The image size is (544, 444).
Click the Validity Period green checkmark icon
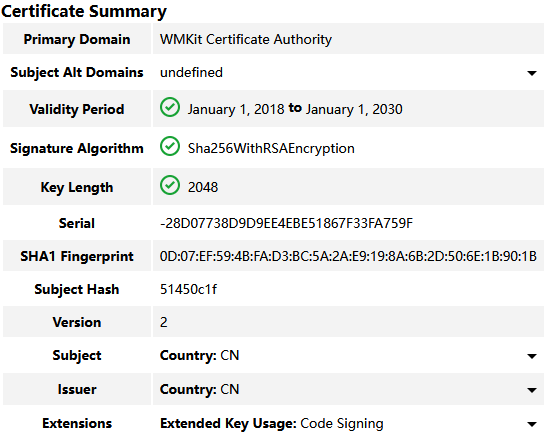pyautogui.click(x=170, y=107)
